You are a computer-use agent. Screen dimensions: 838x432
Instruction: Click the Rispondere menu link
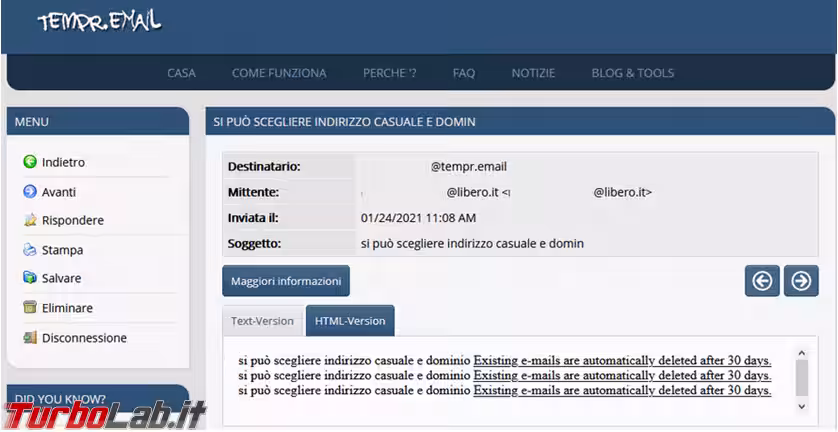tap(73, 220)
